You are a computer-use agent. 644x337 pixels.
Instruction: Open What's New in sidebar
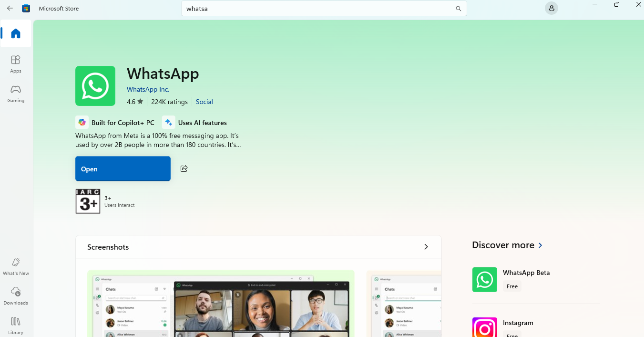coord(16,266)
